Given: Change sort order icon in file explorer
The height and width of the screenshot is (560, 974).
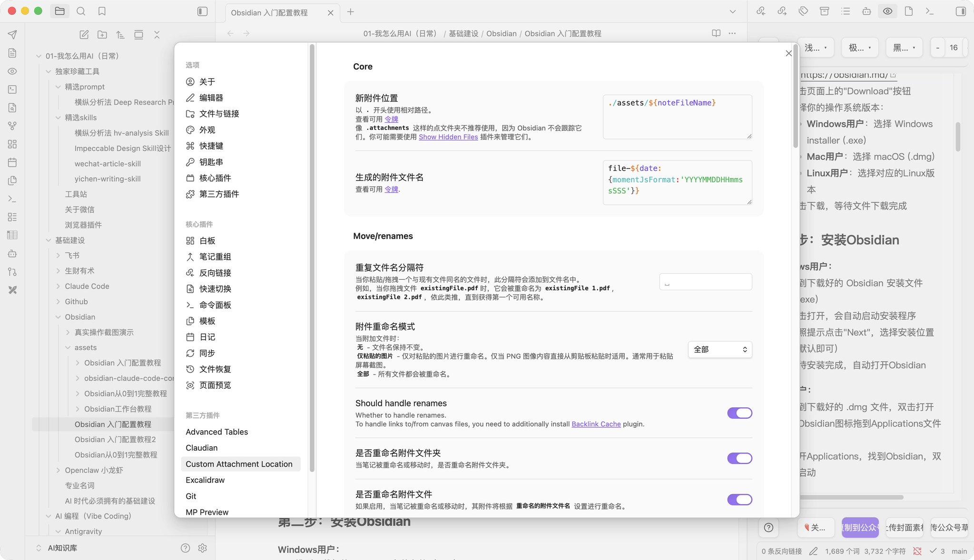Looking at the screenshot, I should point(120,35).
